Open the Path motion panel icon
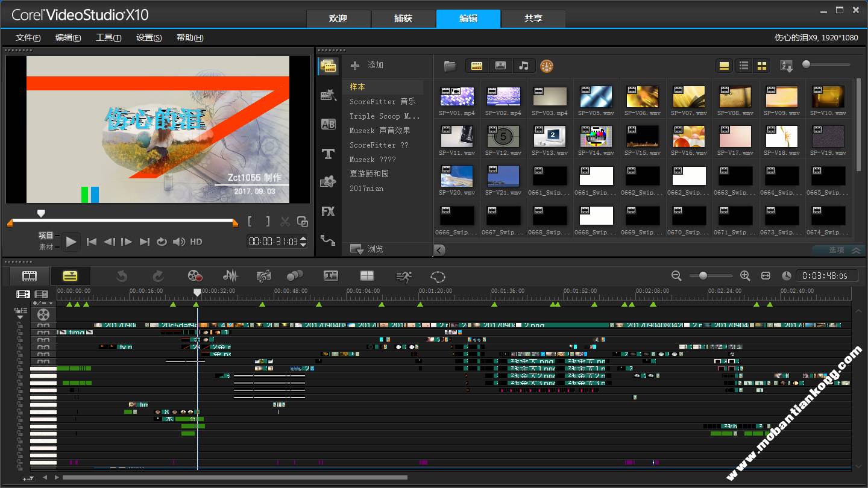The height and width of the screenshot is (488, 868). 329,240
